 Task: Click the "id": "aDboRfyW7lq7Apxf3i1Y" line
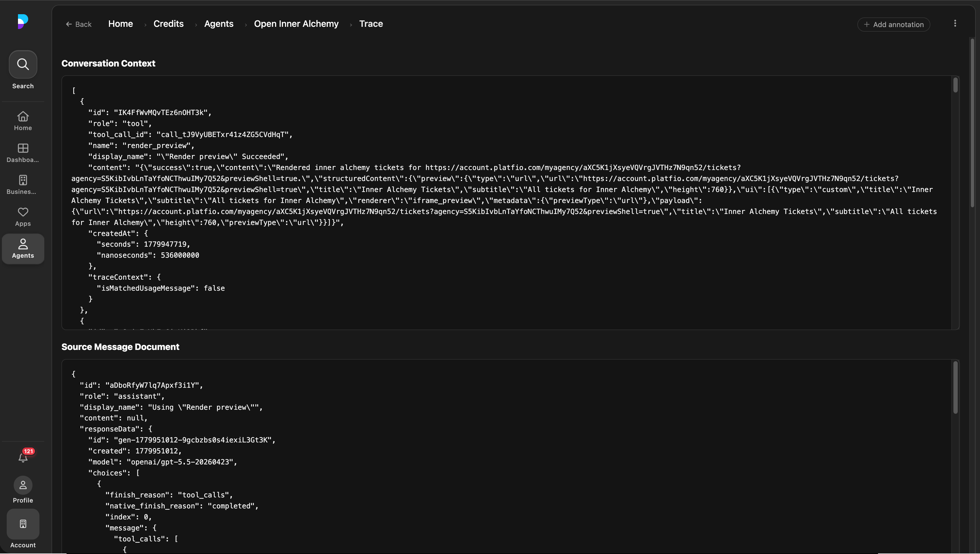(x=141, y=385)
